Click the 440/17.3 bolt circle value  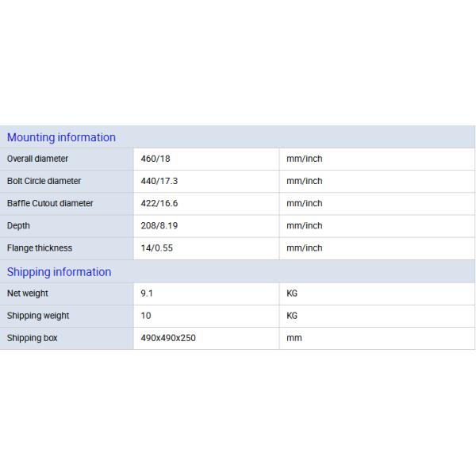click(159, 181)
